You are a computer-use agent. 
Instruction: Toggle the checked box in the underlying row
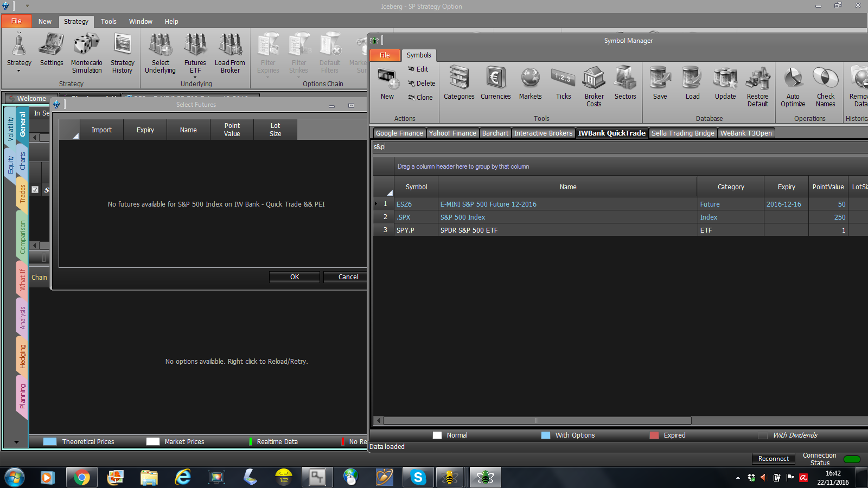click(x=35, y=190)
